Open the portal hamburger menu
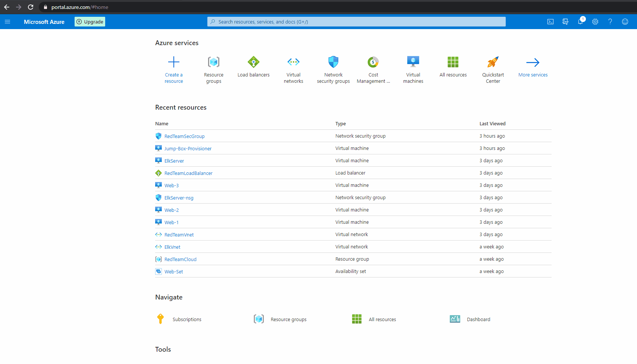Viewport: 637px width, 364px height. [7, 22]
